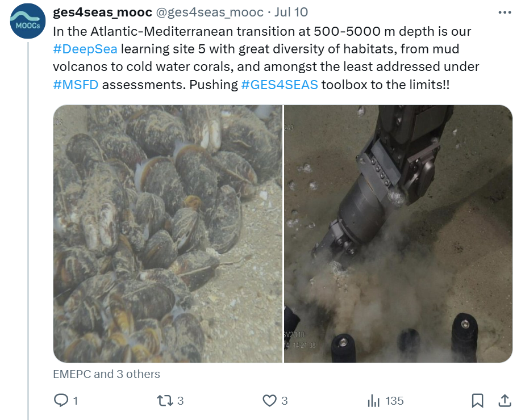Viewport: 521px width, 420px height.
Task: Click the "EMEPC and 3 others" tagged link
Action: click(x=106, y=374)
